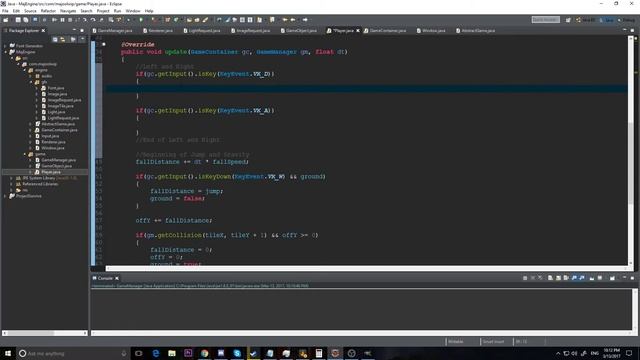The height and width of the screenshot is (360, 640).
Task: Click the Clear Console icon
Action: coord(550,278)
